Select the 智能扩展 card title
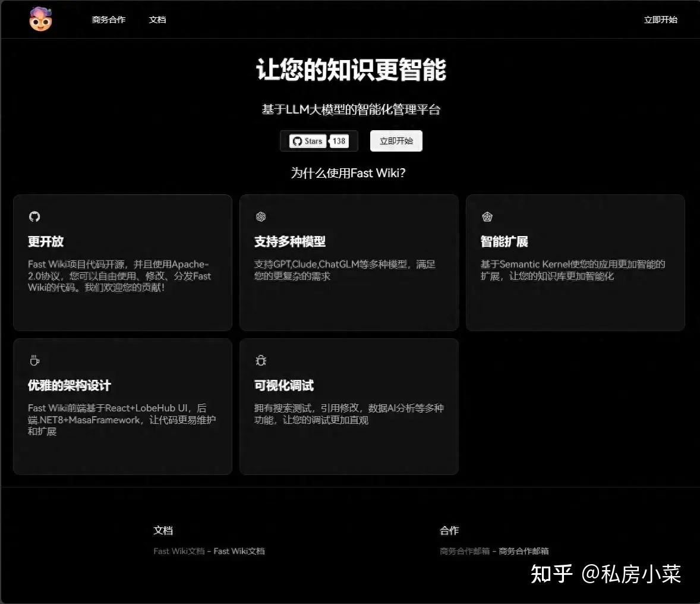Image resolution: width=700 pixels, height=604 pixels. tap(504, 242)
